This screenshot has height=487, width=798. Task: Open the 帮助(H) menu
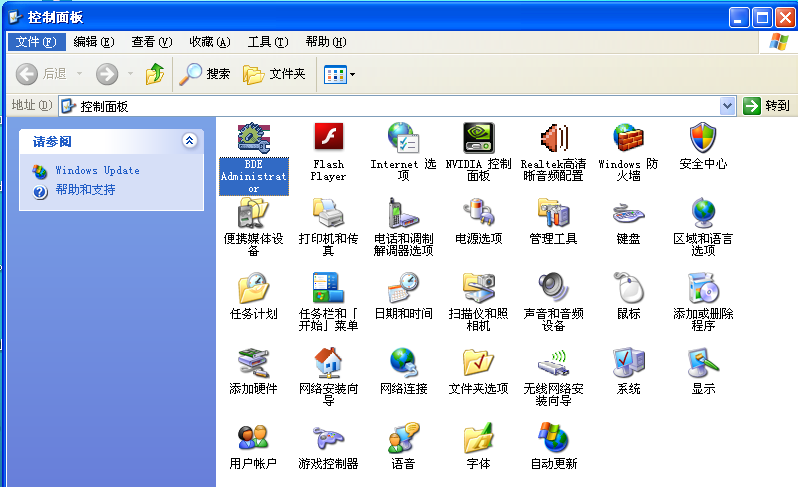click(x=326, y=42)
